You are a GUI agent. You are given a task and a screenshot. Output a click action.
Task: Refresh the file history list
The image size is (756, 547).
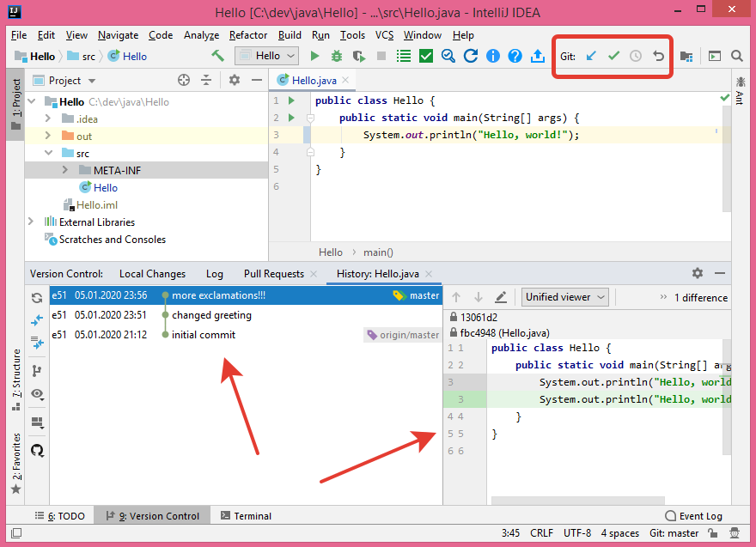pyautogui.click(x=37, y=298)
